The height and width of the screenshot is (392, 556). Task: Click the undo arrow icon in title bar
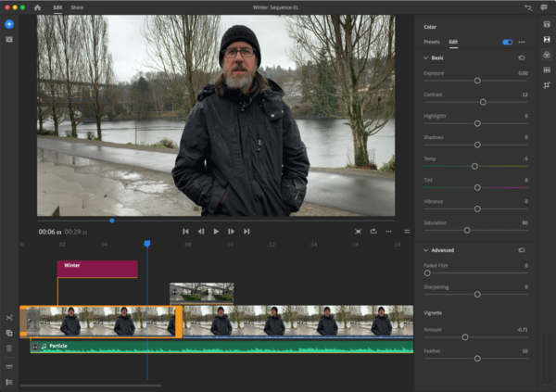click(x=528, y=7)
